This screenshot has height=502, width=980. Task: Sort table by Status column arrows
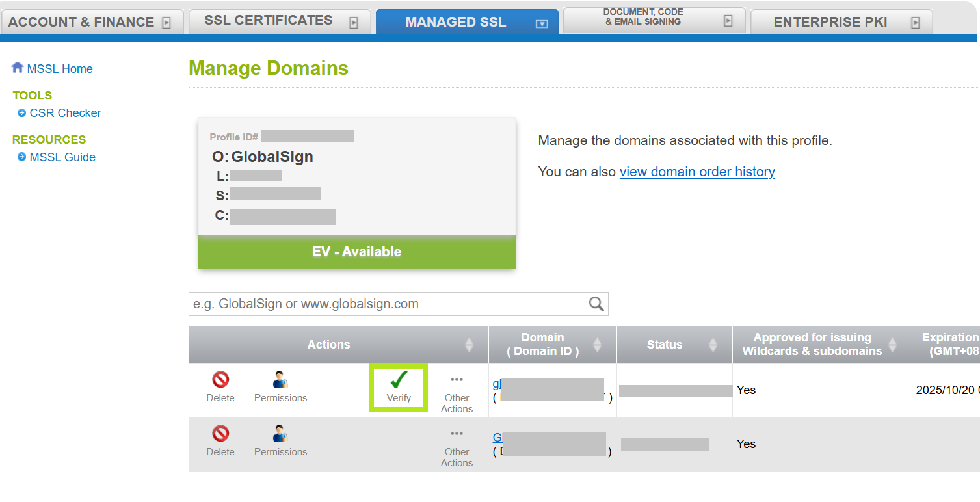[713, 345]
